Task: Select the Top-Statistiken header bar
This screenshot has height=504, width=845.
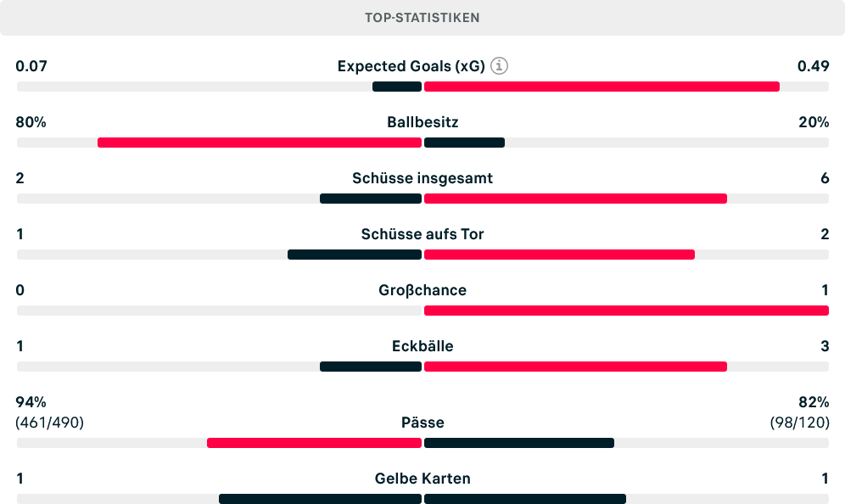Action: coord(422,18)
